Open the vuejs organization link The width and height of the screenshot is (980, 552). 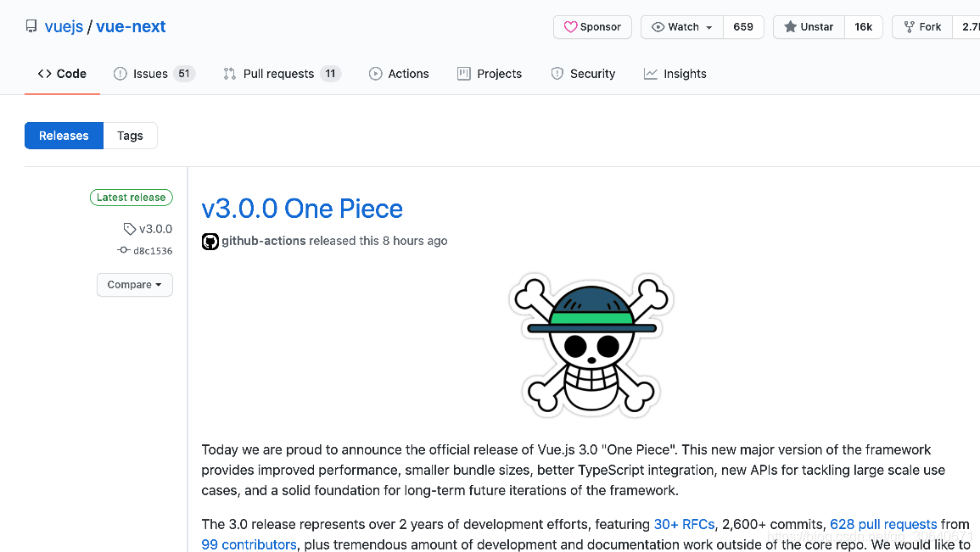tap(64, 27)
